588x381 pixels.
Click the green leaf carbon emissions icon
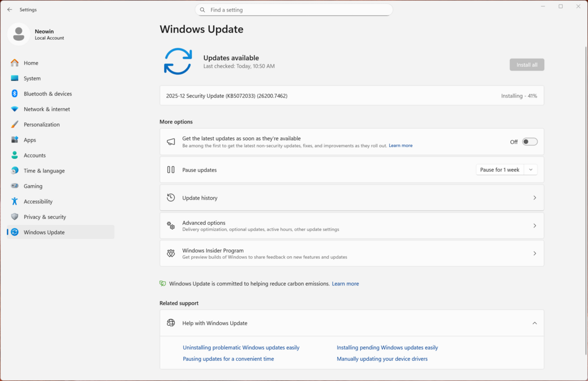[163, 283]
